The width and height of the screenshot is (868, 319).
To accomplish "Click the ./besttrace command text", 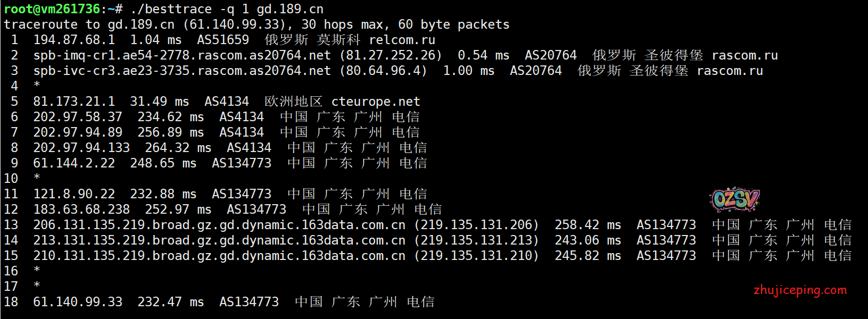I will (x=171, y=9).
